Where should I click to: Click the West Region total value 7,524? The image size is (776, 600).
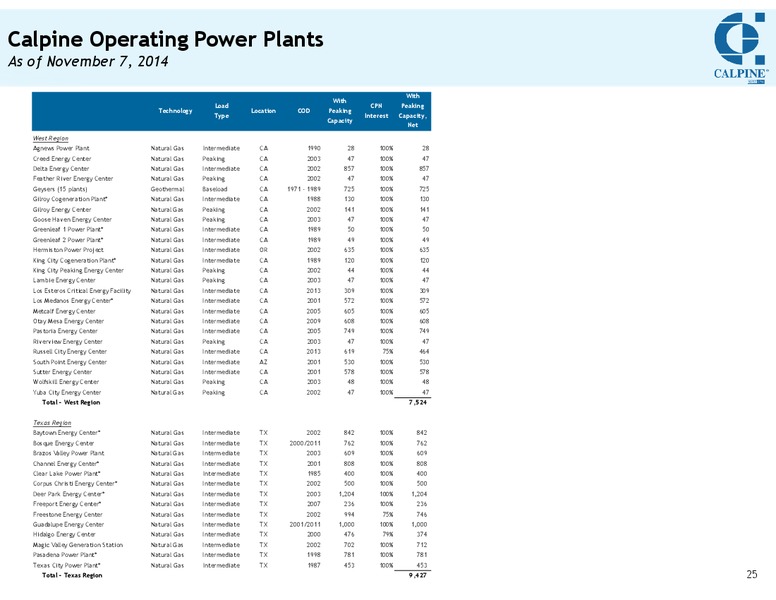click(418, 402)
